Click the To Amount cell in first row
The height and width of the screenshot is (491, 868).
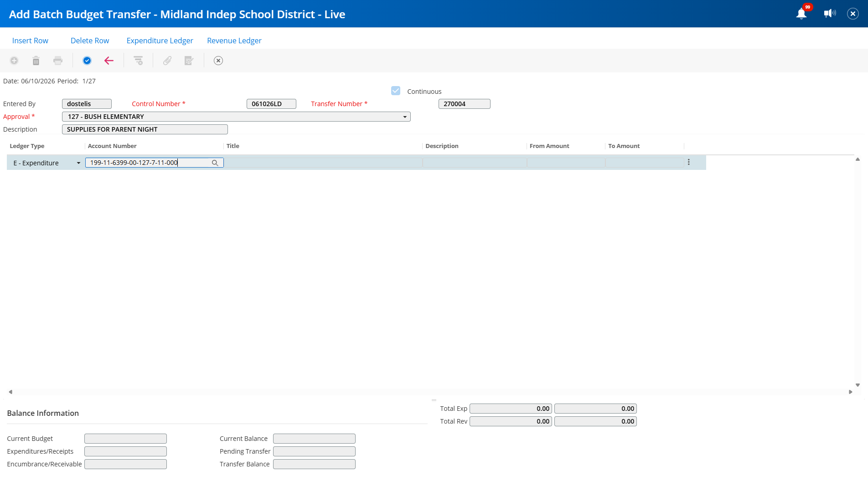click(645, 163)
